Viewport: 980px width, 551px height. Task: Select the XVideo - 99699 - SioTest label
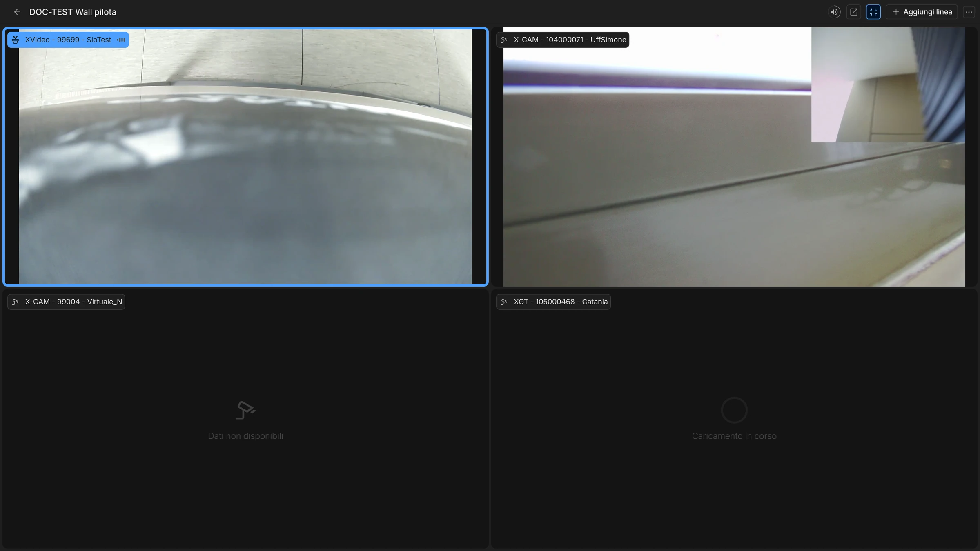point(68,40)
